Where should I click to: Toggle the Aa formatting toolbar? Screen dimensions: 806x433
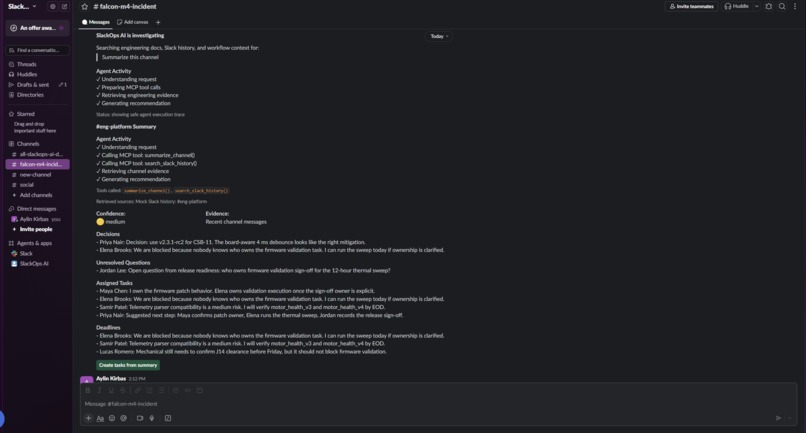tap(100, 418)
